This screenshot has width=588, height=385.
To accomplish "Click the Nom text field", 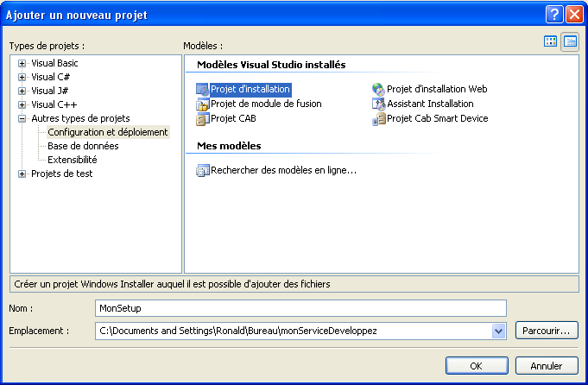I will pos(300,308).
